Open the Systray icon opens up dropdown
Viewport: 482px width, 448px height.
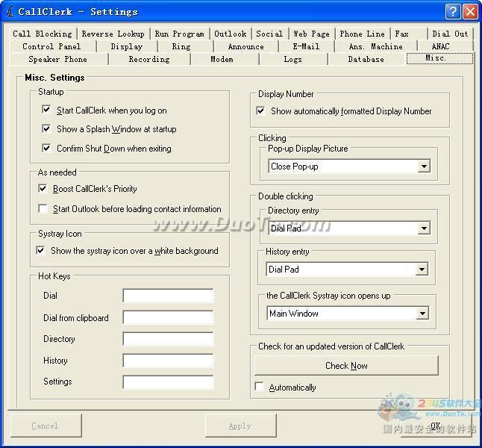[422, 314]
